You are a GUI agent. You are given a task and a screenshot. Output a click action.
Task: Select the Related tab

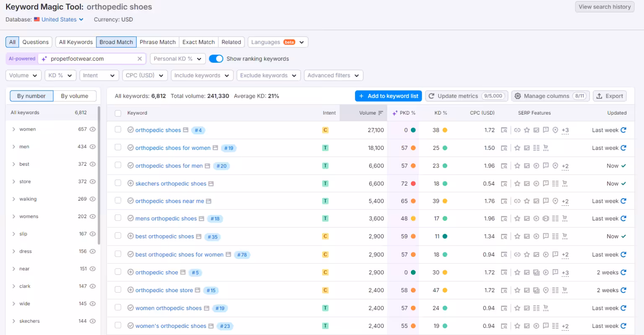click(231, 42)
